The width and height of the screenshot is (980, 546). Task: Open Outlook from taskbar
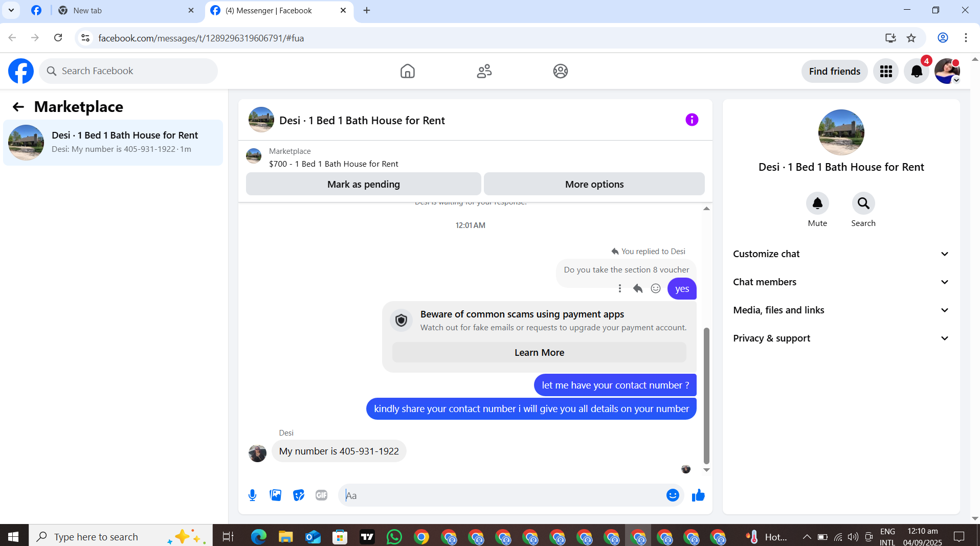(313, 537)
